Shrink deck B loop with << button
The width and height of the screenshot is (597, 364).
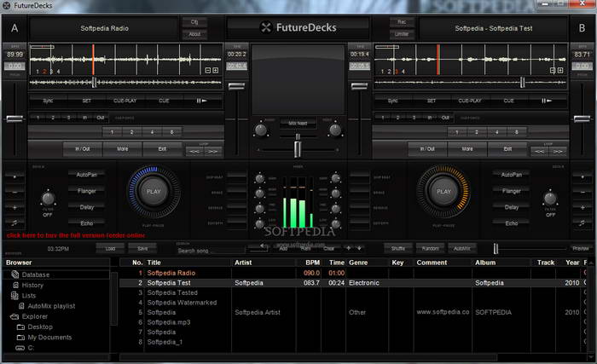[540, 151]
